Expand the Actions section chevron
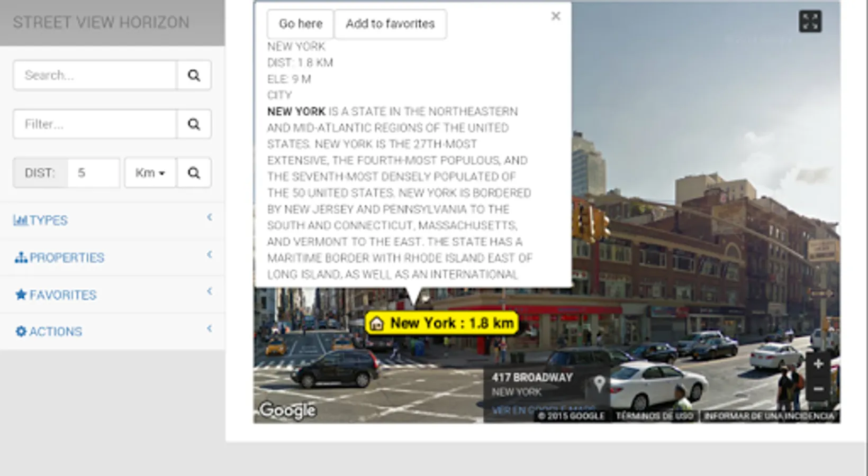The image size is (868, 476). 210,328
